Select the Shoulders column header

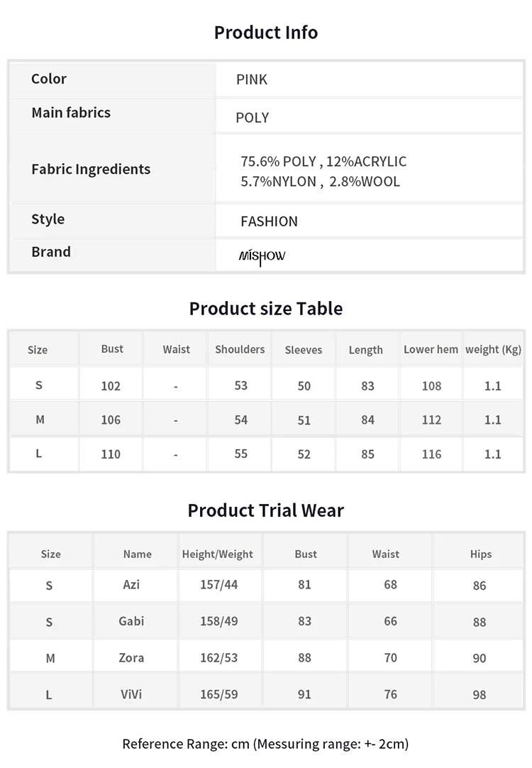click(240, 349)
